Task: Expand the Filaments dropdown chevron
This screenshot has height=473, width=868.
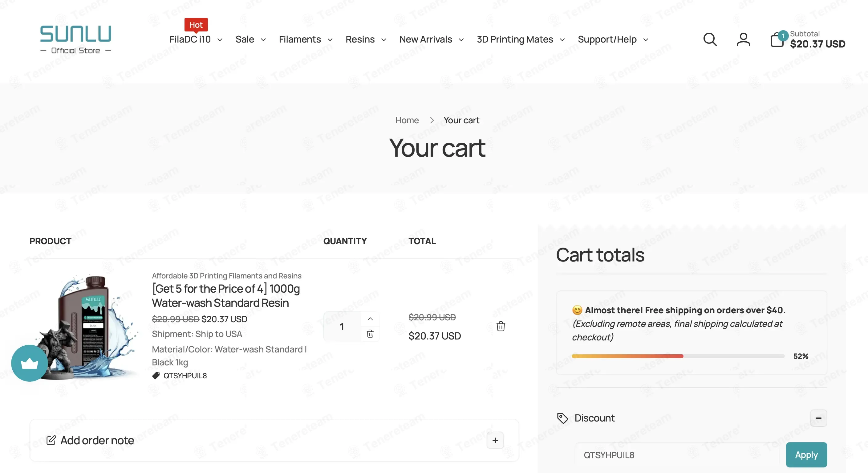Action: (330, 40)
